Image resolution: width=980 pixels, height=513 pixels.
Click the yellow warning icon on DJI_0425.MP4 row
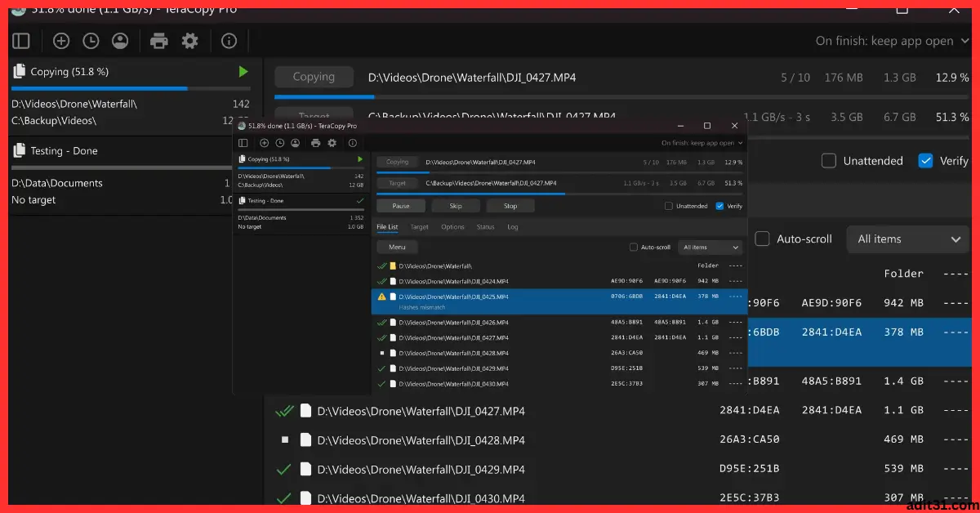(x=381, y=297)
